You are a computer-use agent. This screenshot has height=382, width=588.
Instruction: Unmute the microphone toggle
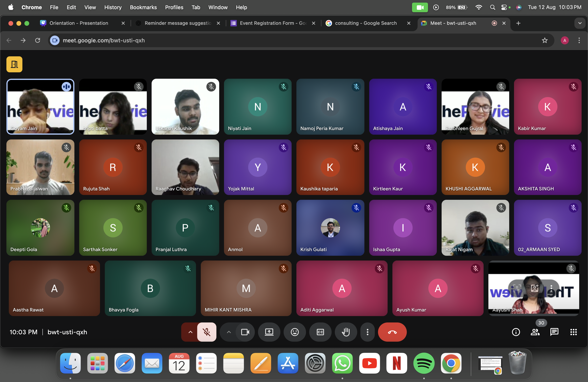(207, 332)
